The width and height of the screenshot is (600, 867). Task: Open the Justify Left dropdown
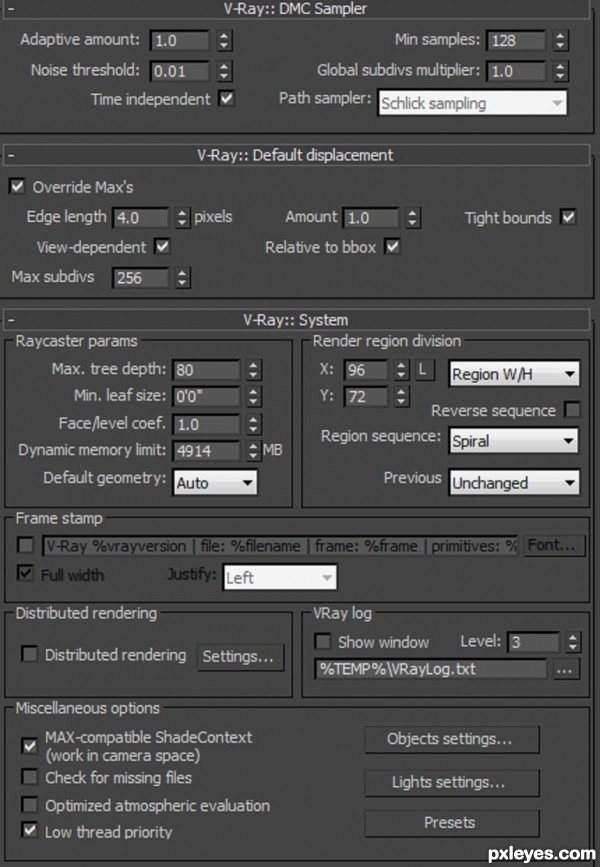click(x=280, y=577)
